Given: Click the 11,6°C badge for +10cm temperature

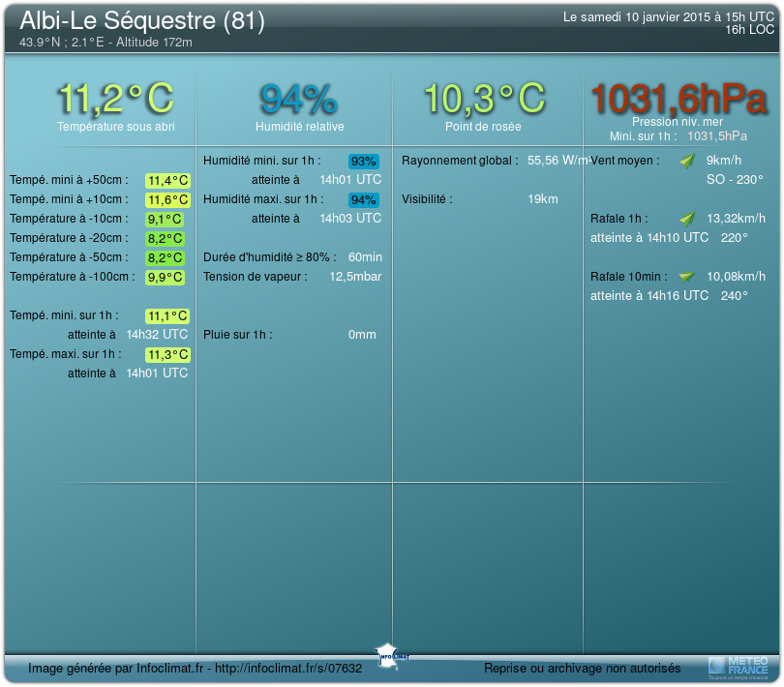Looking at the screenshot, I should coord(167,199).
